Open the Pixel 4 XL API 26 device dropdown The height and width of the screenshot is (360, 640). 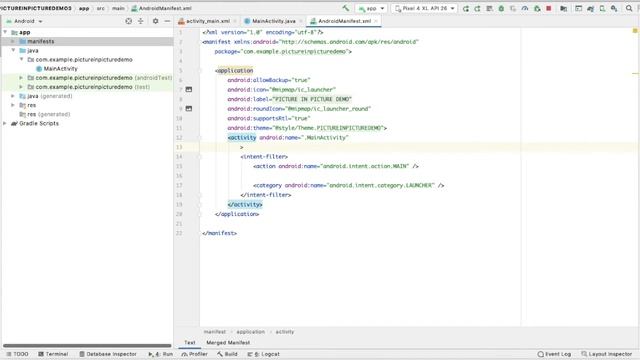424,8
